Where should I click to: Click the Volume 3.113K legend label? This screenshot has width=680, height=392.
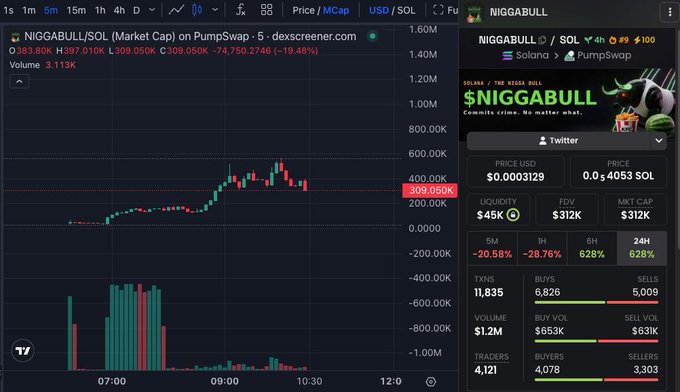(x=42, y=65)
